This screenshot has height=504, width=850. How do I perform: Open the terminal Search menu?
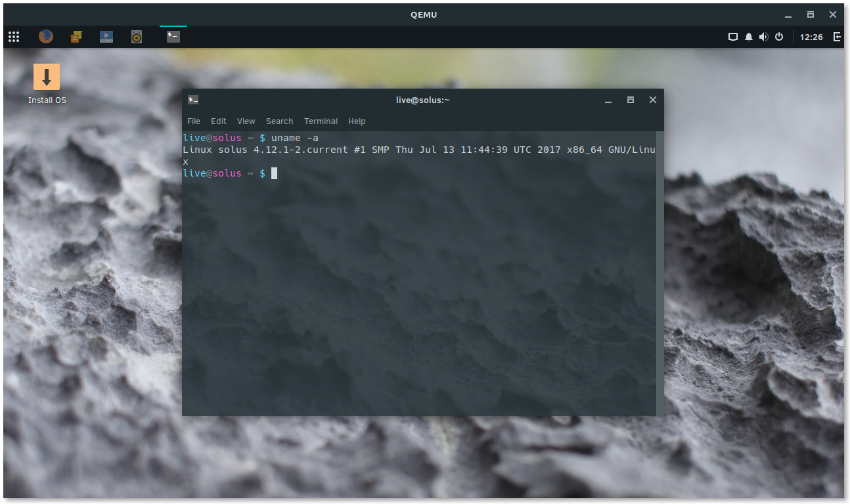click(x=279, y=121)
